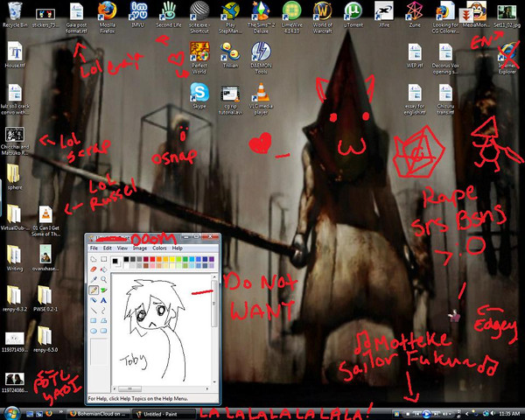
Task: Open the renpy-6.5.0 folder
Action: coord(45,339)
